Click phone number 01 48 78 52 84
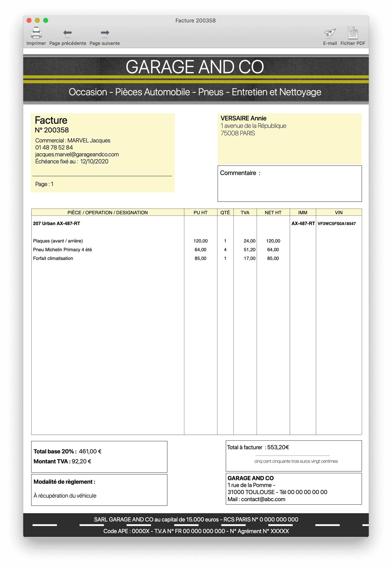This screenshot has height=568, width=392. coord(54,147)
